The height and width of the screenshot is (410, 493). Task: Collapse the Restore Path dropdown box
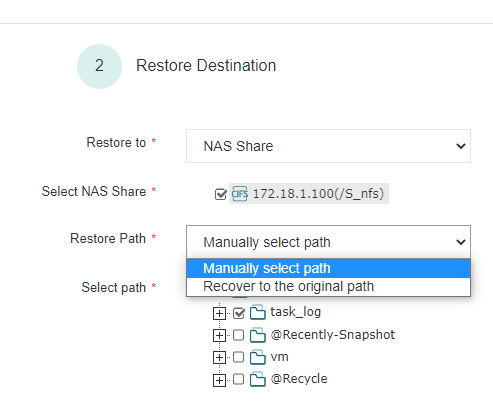[328, 242]
